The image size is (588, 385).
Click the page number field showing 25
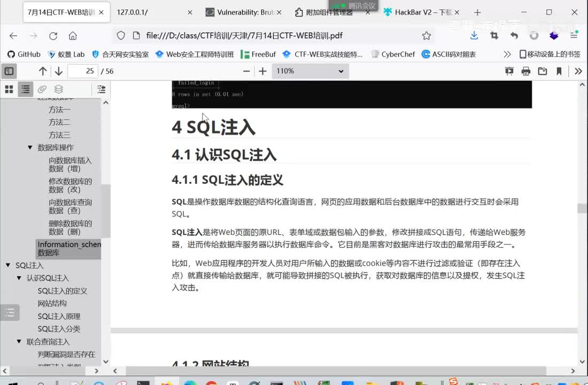pos(83,71)
